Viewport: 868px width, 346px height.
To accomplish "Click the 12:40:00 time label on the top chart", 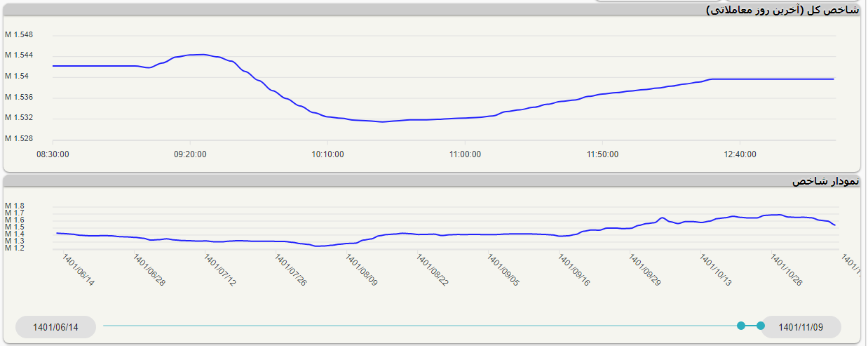I will click(740, 154).
